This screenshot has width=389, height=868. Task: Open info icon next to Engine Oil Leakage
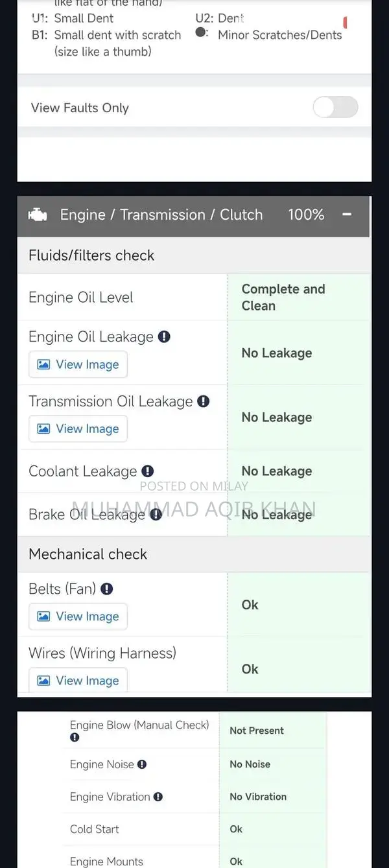pos(164,337)
